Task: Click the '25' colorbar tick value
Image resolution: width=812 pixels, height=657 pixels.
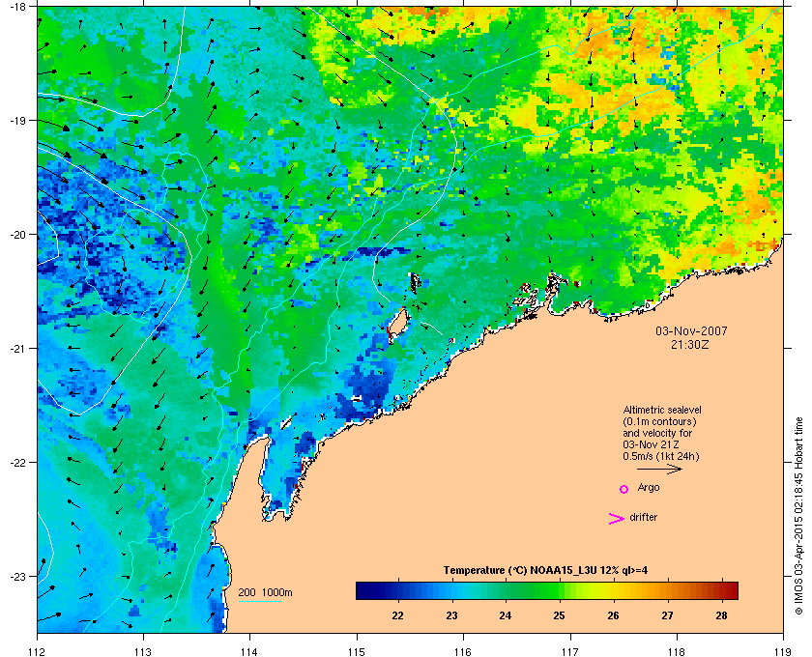Action: pyautogui.click(x=559, y=615)
